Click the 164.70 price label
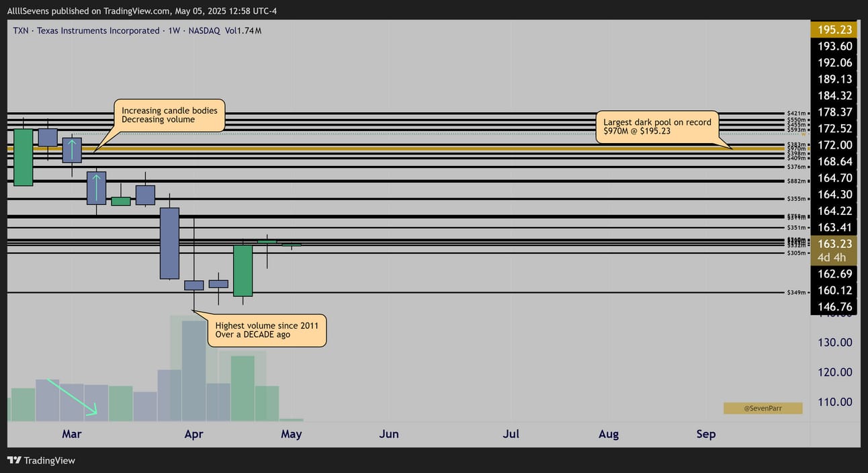 click(835, 177)
